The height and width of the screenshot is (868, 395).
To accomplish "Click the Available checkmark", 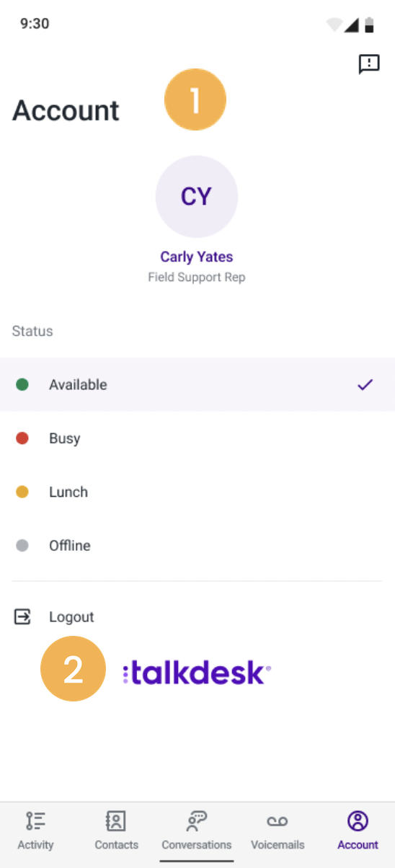I will coord(365,385).
